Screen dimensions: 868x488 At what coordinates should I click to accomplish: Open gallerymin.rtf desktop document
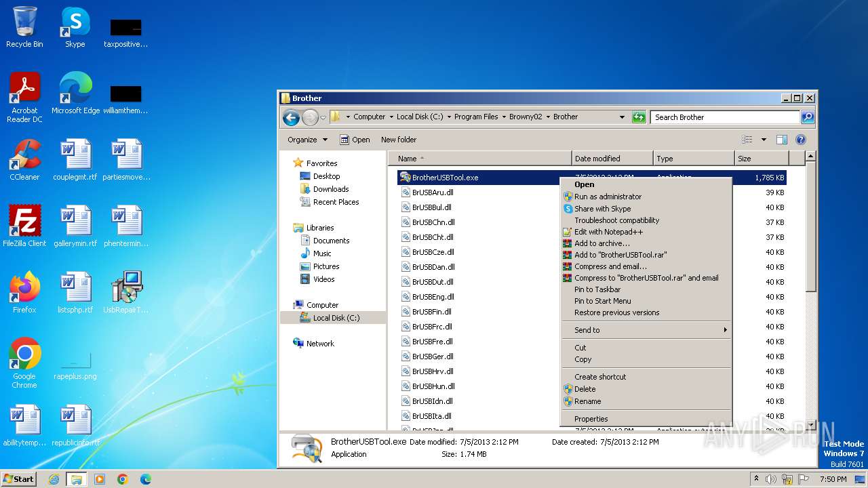click(x=75, y=226)
